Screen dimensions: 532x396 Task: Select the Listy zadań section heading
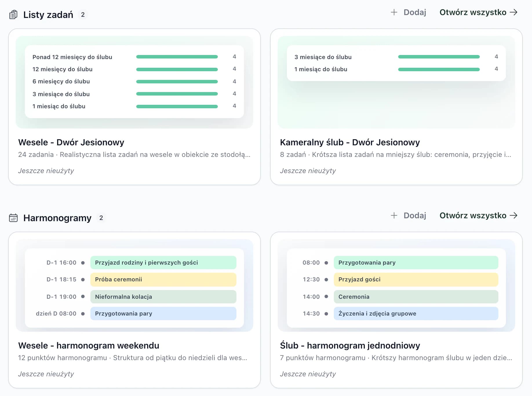coord(48,14)
